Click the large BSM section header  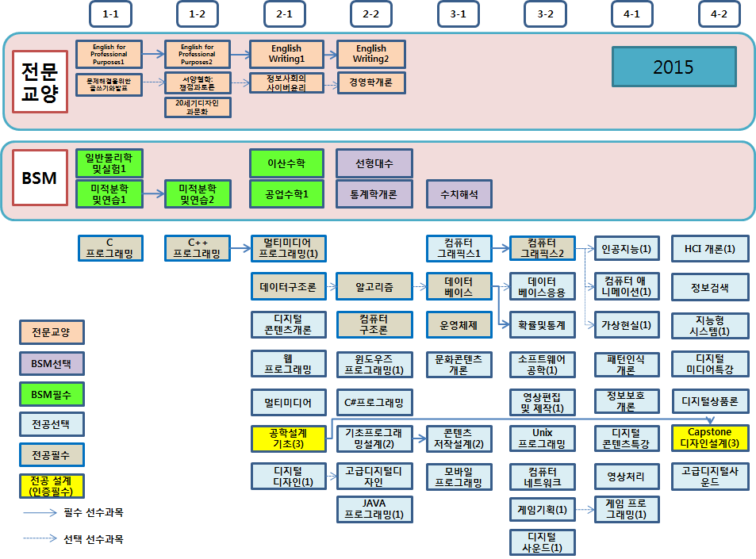click(39, 178)
